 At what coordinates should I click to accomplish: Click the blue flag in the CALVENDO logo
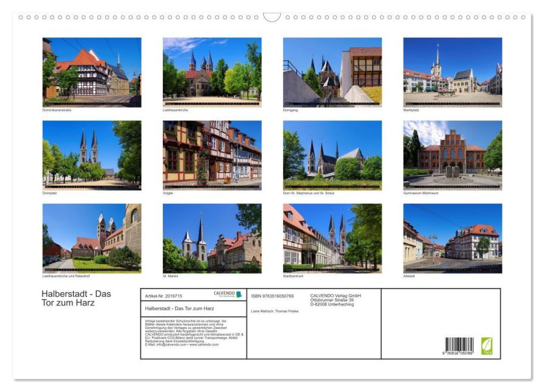pyautogui.click(x=239, y=294)
